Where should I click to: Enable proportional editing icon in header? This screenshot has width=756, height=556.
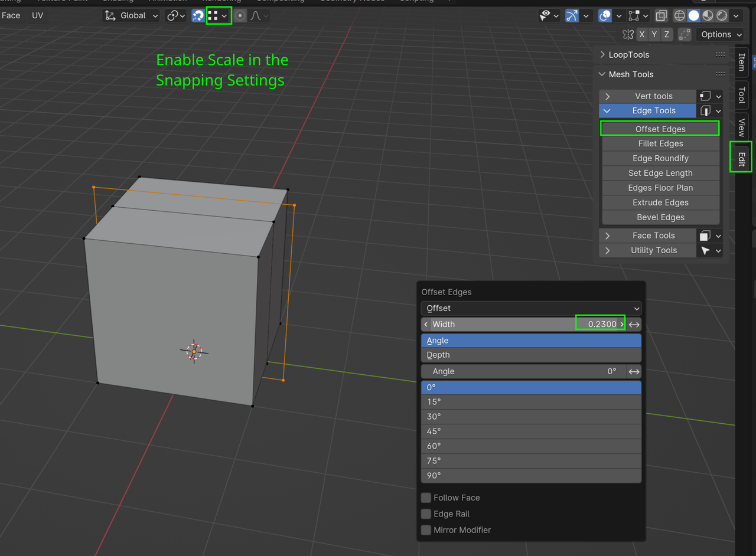tap(240, 15)
